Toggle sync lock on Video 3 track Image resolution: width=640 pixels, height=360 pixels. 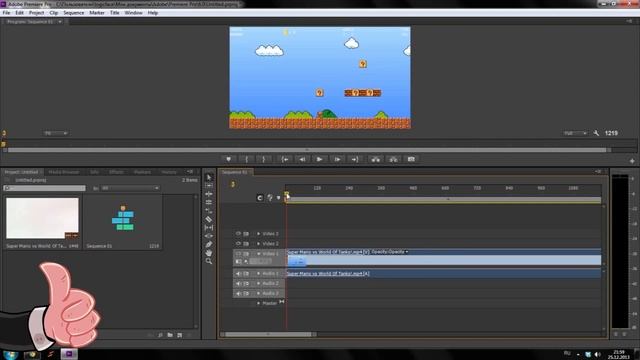point(246,233)
